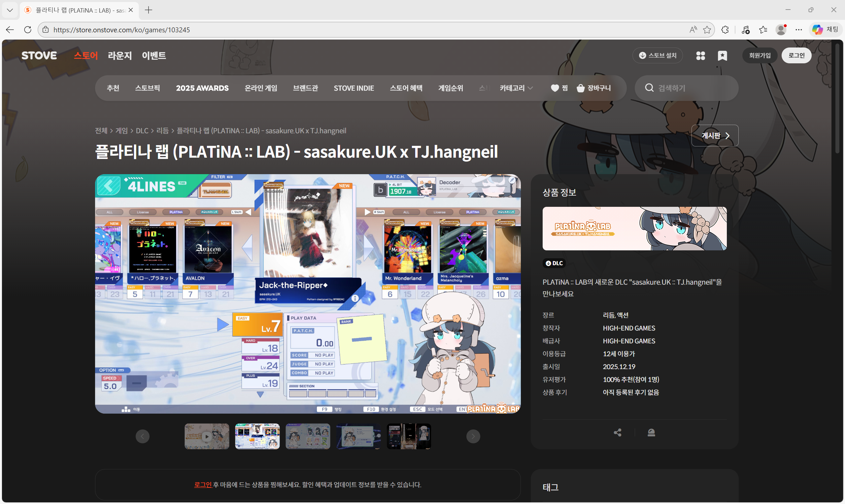Open the STOVE INDIE menu item
Image resolution: width=845 pixels, height=504 pixels.
(x=354, y=88)
